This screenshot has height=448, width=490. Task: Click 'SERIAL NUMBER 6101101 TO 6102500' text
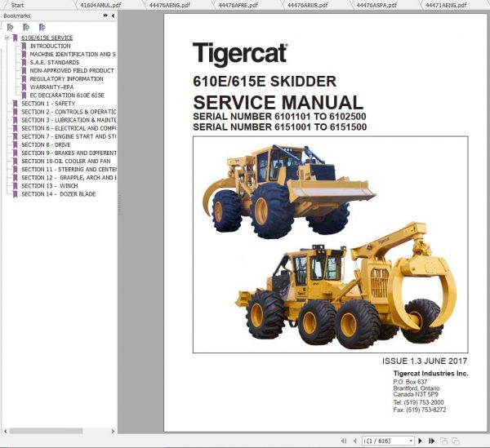tap(279, 117)
